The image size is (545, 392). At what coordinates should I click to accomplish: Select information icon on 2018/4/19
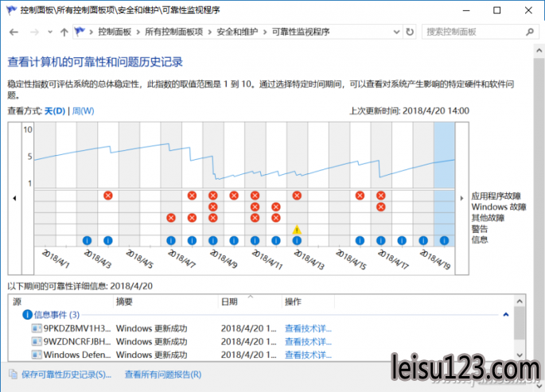[x=423, y=240]
